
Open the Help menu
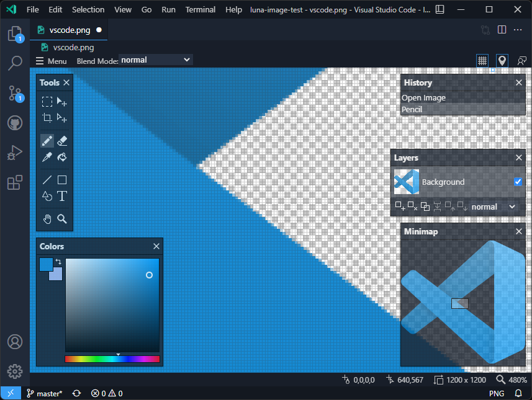233,9
